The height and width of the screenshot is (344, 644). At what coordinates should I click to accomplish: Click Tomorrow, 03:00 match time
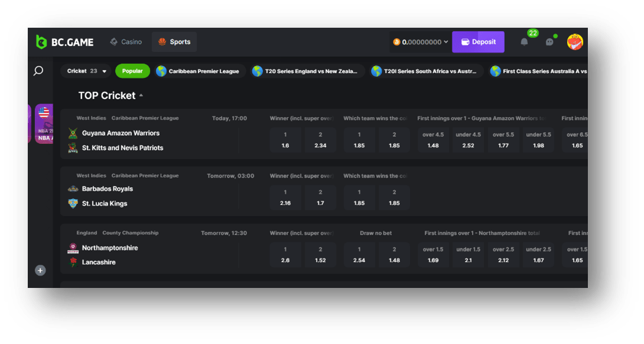[230, 175]
